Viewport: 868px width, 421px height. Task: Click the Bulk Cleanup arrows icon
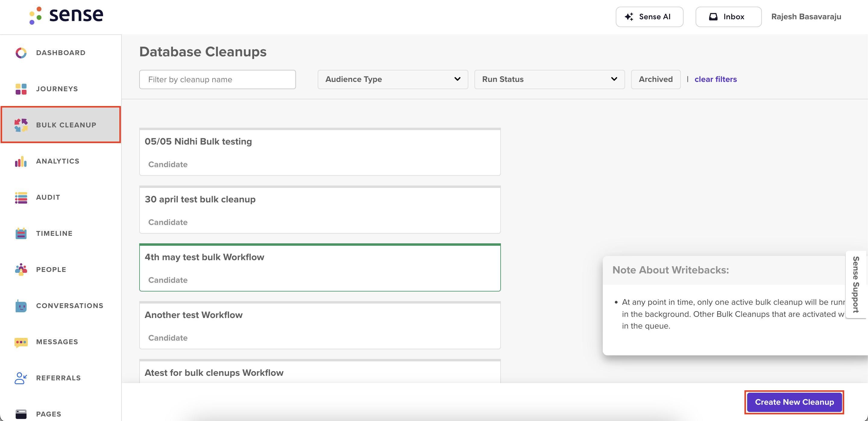click(21, 125)
